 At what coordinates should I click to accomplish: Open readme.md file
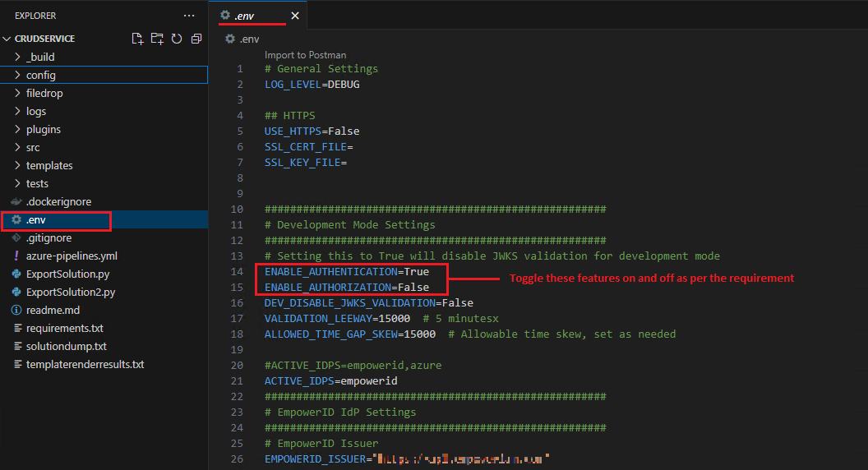[x=53, y=310]
